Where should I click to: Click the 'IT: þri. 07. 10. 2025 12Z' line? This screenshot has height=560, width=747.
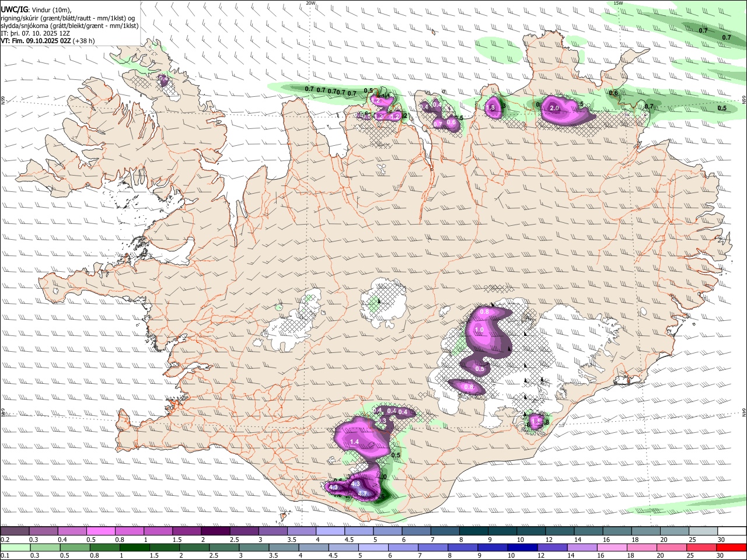36,33
